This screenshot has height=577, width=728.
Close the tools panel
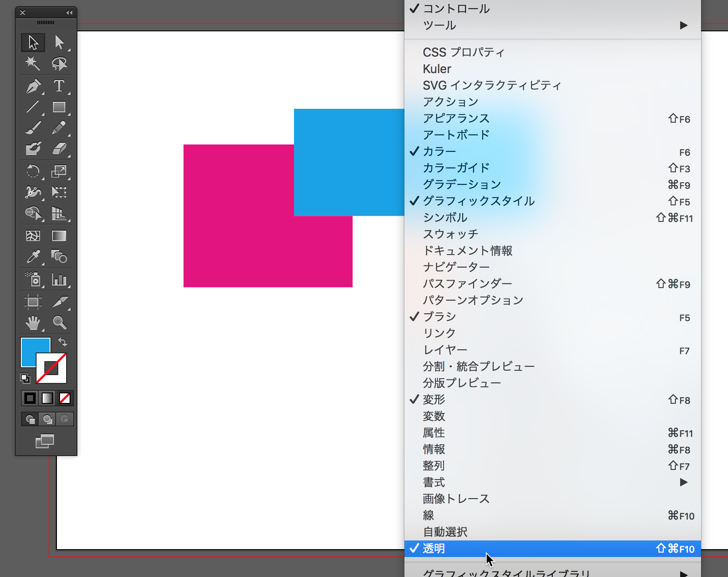[23, 13]
